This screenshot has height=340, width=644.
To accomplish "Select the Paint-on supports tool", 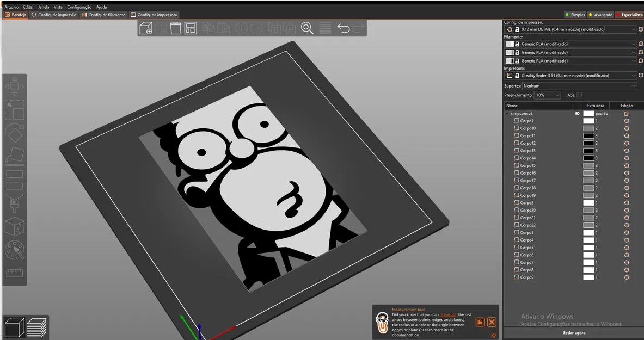I will [x=14, y=203].
